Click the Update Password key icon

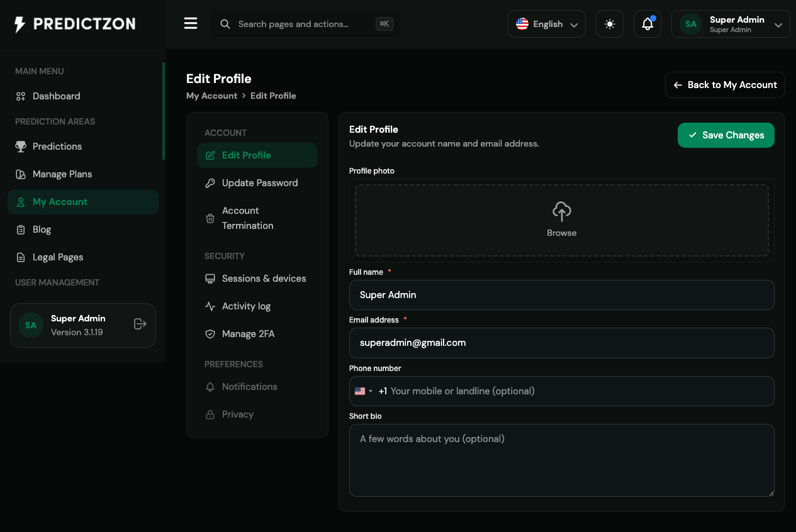click(x=210, y=183)
